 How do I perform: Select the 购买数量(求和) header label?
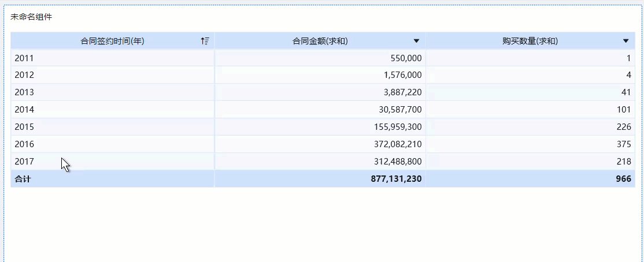coord(530,41)
